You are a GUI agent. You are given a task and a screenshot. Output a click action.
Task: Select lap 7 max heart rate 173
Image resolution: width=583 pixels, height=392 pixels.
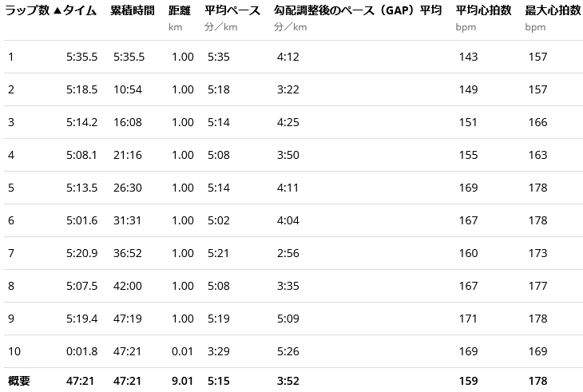click(537, 253)
